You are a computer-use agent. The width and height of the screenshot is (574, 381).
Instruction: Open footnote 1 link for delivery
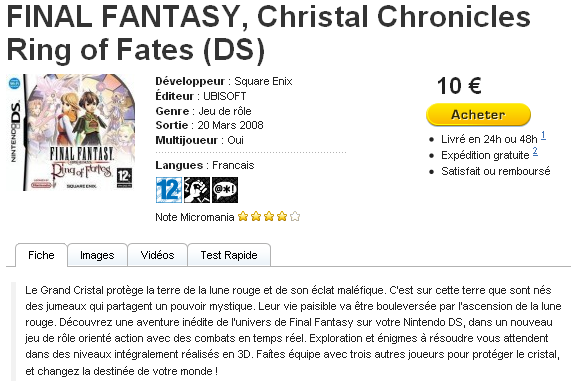tap(543, 135)
